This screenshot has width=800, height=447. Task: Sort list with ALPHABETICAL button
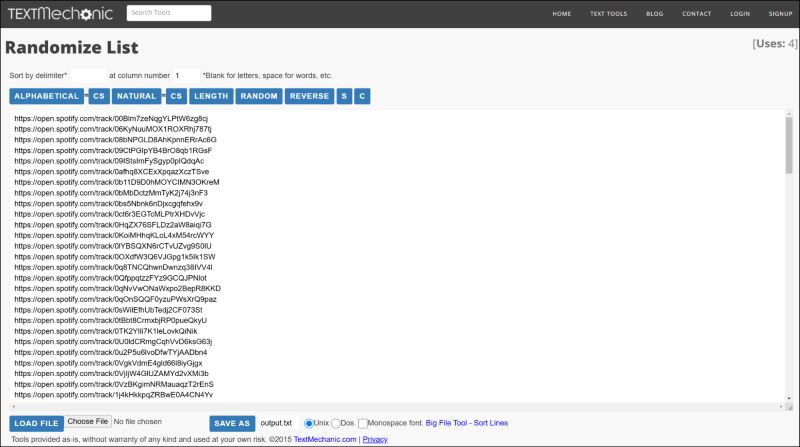click(x=46, y=96)
